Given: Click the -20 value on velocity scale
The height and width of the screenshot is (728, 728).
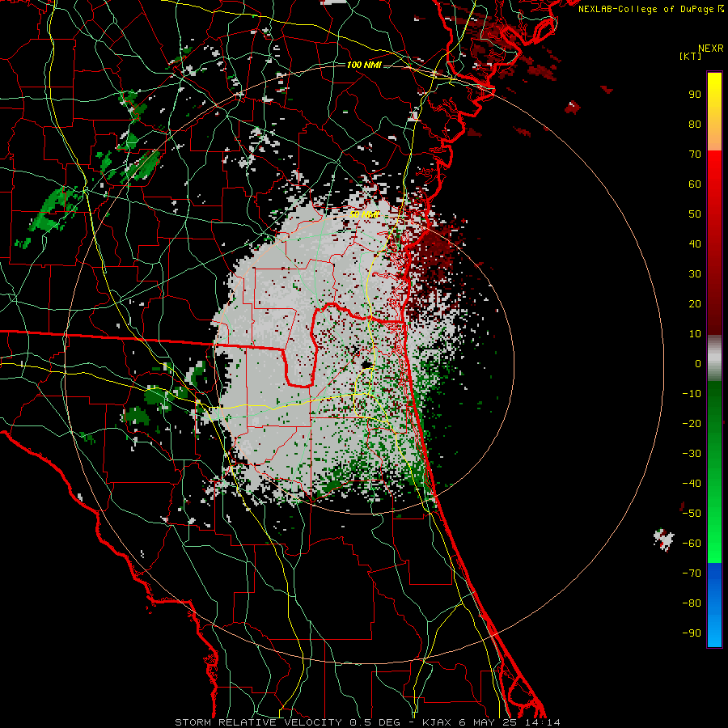Looking at the screenshot, I should [692, 424].
